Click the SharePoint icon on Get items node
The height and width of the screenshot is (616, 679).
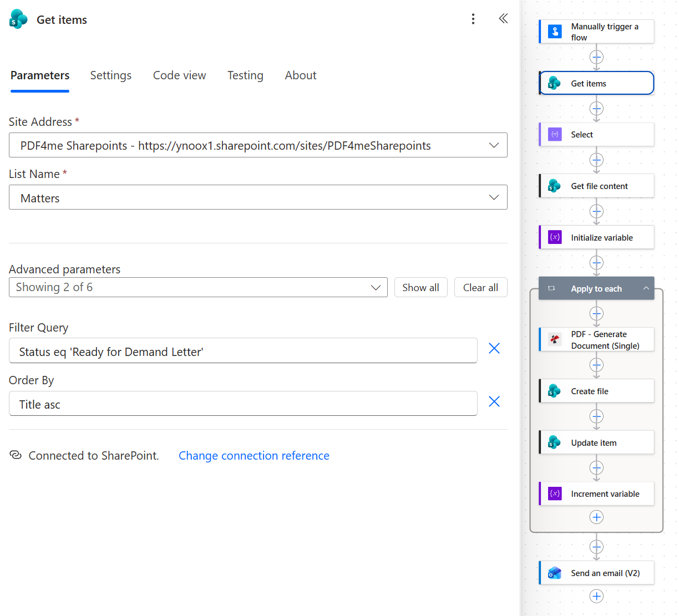coord(554,83)
